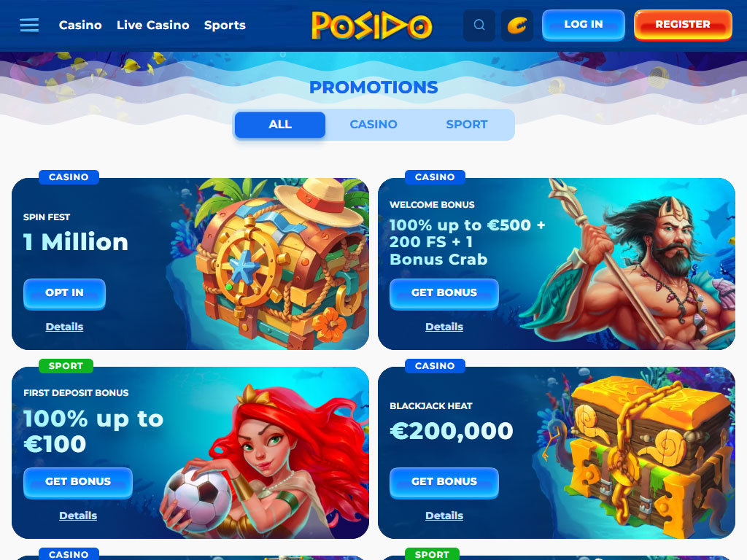747x560 pixels.
Task: Get the First Deposit Bonus
Action: coord(78,482)
